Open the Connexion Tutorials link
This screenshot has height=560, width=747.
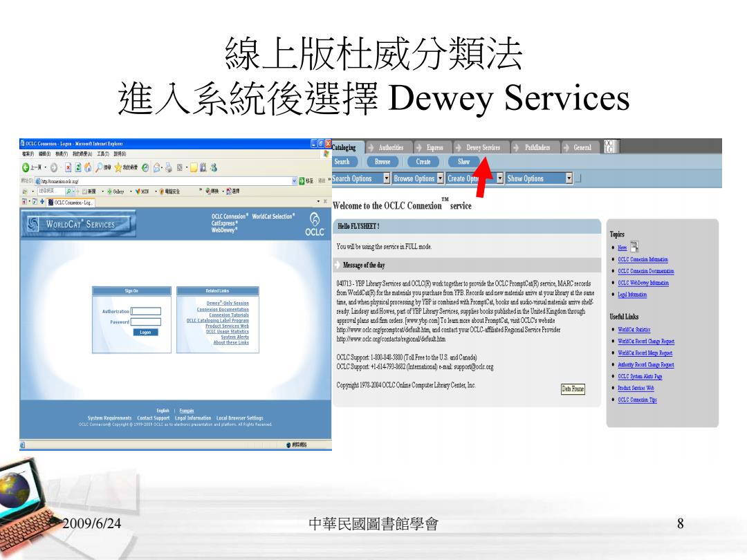(x=229, y=315)
